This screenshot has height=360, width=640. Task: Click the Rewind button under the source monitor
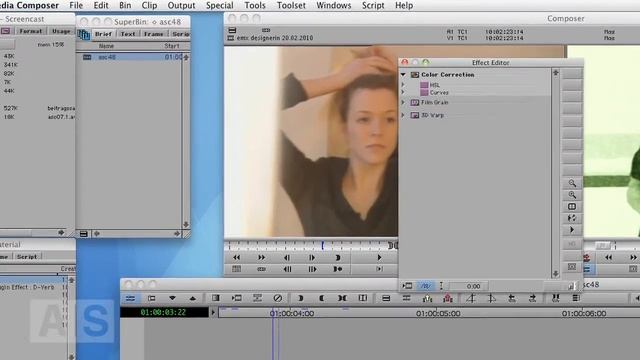point(236,258)
